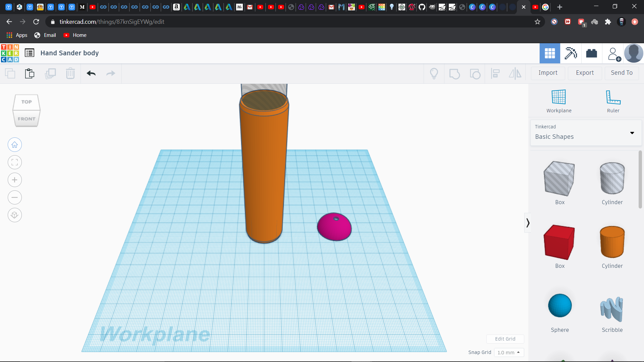Invite collaborator with add-person icon
The height and width of the screenshot is (362, 644).
(614, 54)
